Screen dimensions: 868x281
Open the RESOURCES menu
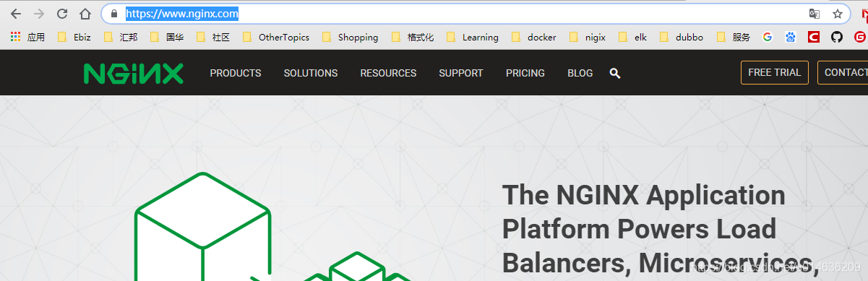388,73
